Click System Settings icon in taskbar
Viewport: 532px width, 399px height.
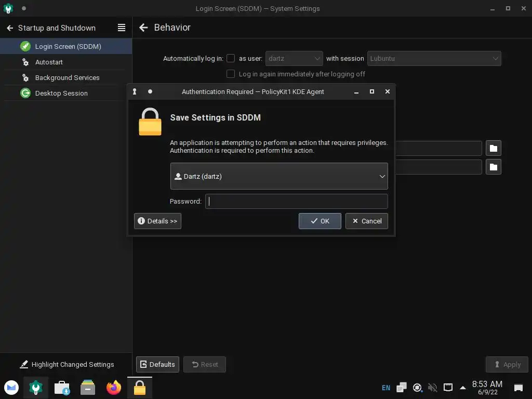(36, 388)
